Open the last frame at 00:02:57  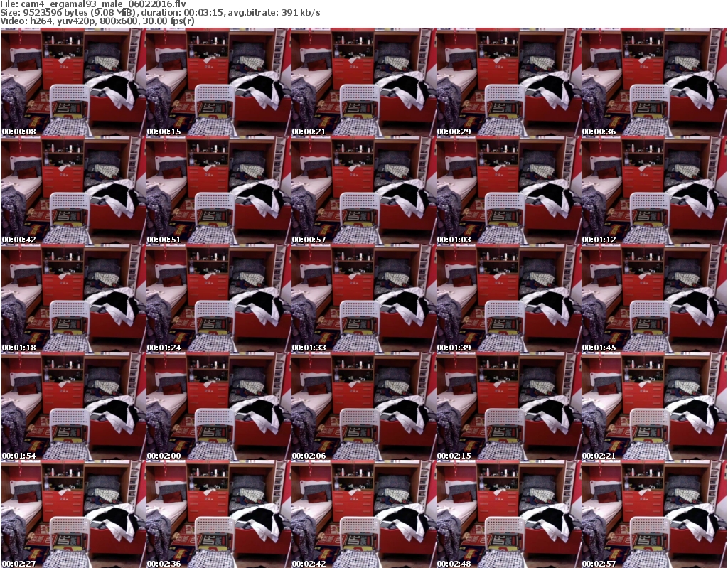[x=654, y=514]
